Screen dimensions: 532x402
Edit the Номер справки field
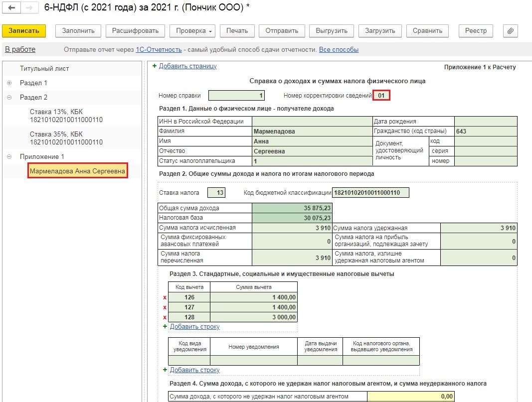236,96
